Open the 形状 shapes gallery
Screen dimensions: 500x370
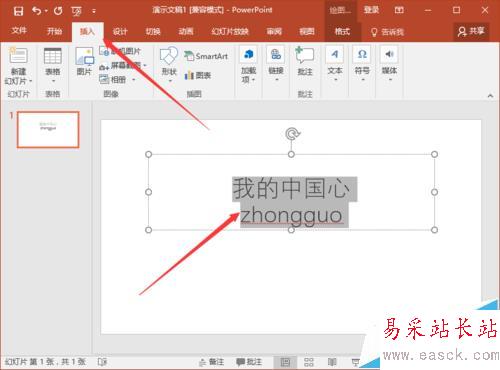click(x=169, y=64)
